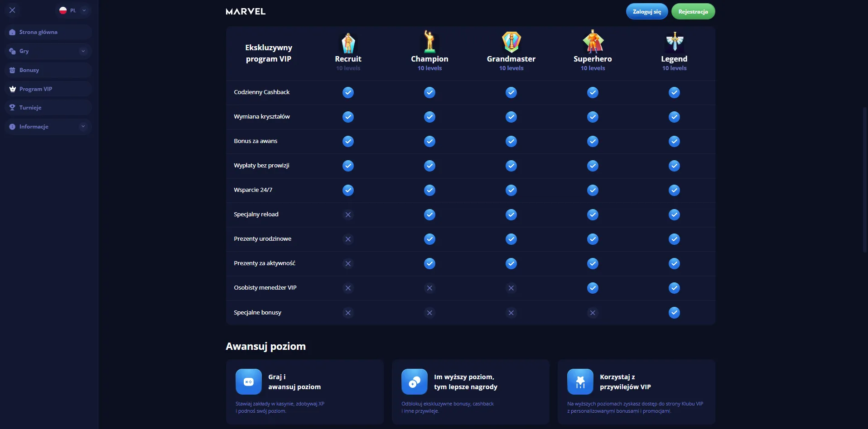Open the PL language dropdown
This screenshot has height=429, width=868.
pyautogui.click(x=73, y=10)
